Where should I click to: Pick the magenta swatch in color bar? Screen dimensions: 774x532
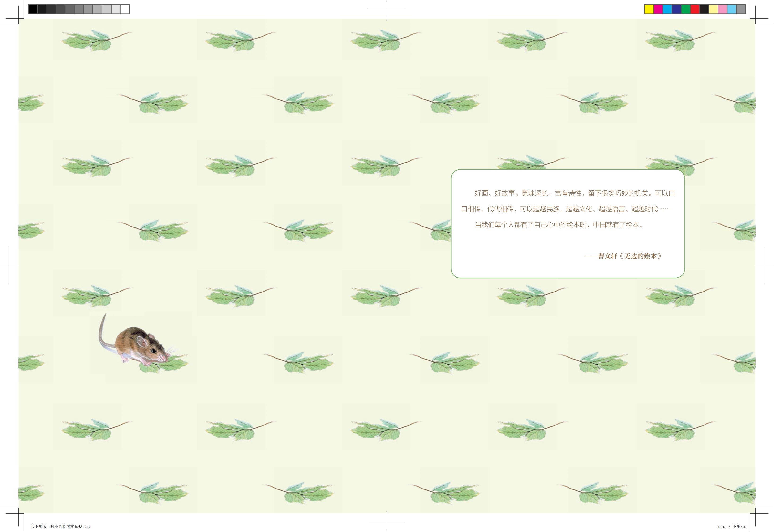[658, 9]
